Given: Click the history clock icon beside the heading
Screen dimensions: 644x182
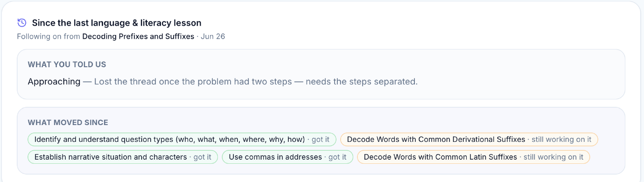Looking at the screenshot, I should pyautogui.click(x=21, y=22).
